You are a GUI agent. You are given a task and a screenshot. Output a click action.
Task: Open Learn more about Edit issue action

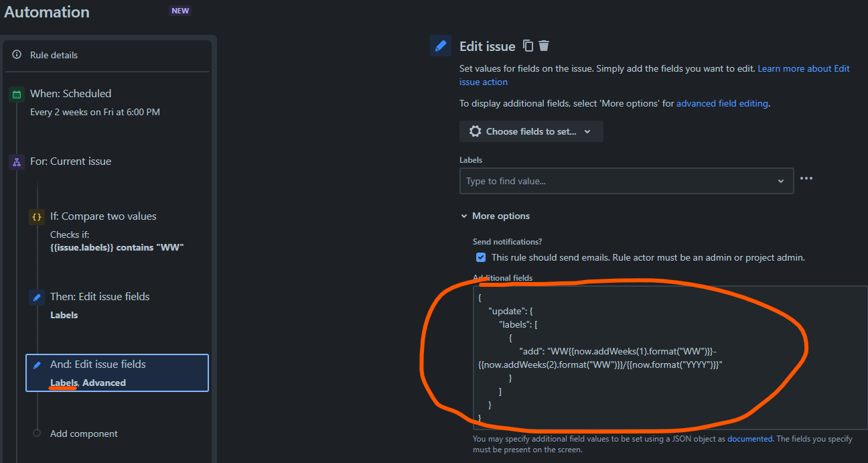click(x=803, y=68)
